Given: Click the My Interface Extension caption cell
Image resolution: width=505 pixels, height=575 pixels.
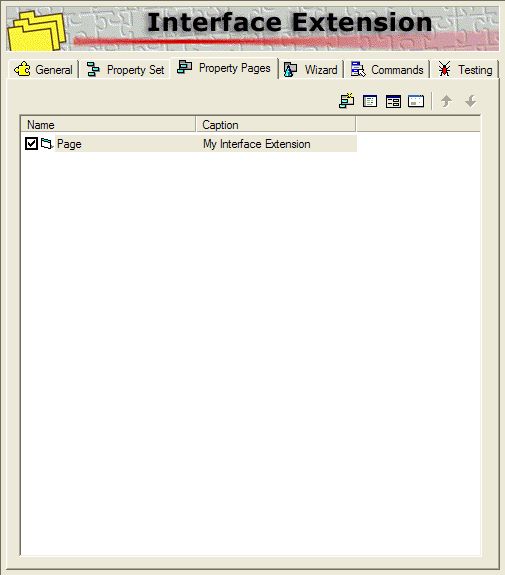Looking at the screenshot, I should [257, 144].
